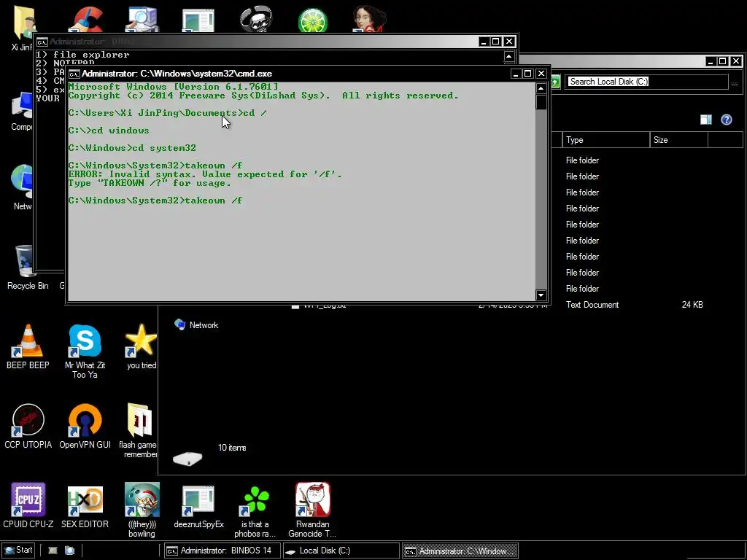Screen dimensions: 747x560
Task: Open the BINBOS console title bar system icon
Action: 42,42
